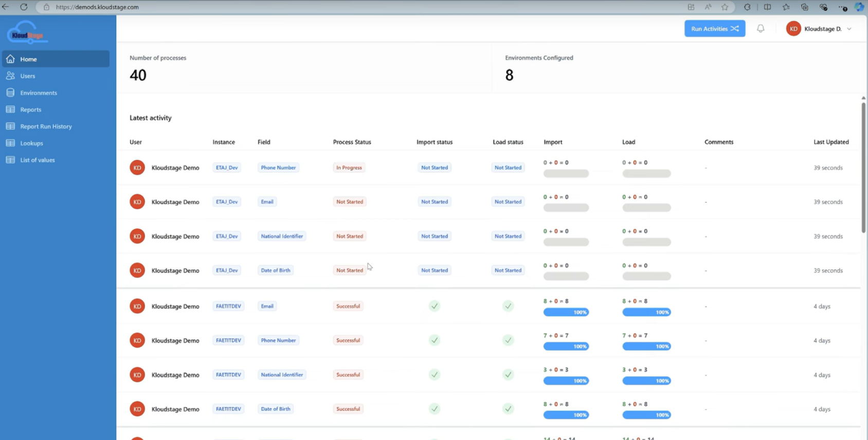The image size is (868, 440).
Task: Click the address bar URL field
Action: tap(360, 7)
